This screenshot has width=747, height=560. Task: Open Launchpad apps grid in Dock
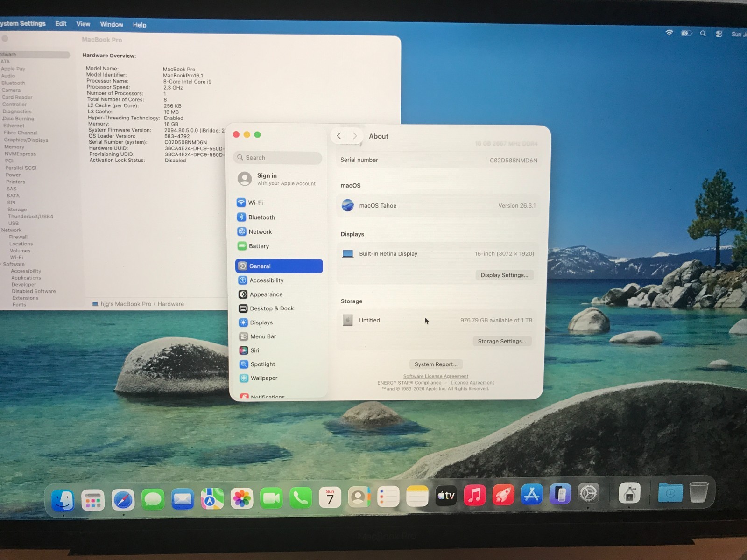92,500
